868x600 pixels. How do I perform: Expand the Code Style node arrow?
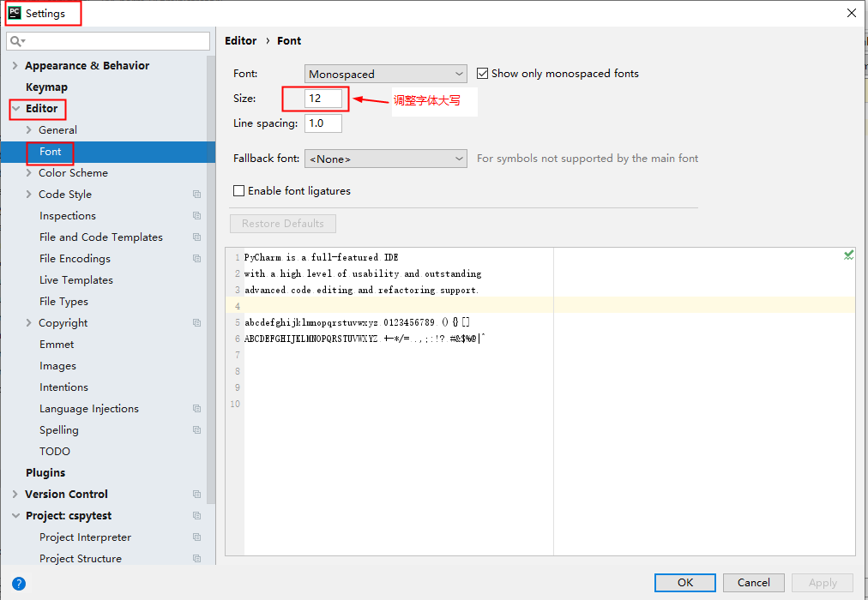coord(29,194)
